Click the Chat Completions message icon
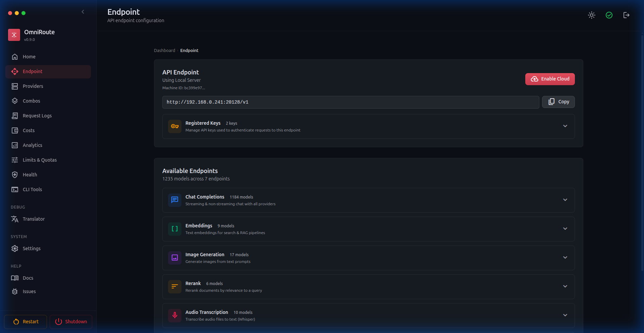Screen dimensions: 644x333 click(175, 200)
